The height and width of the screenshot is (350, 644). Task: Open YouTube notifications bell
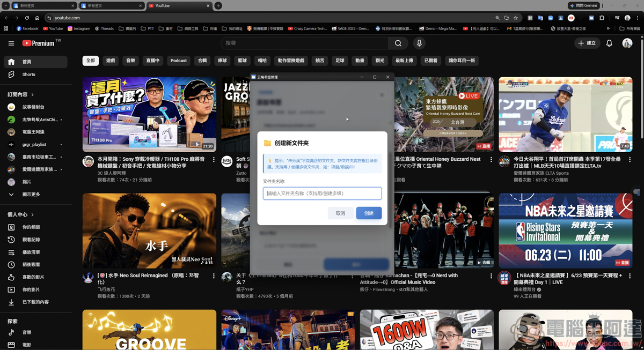pyautogui.click(x=609, y=43)
